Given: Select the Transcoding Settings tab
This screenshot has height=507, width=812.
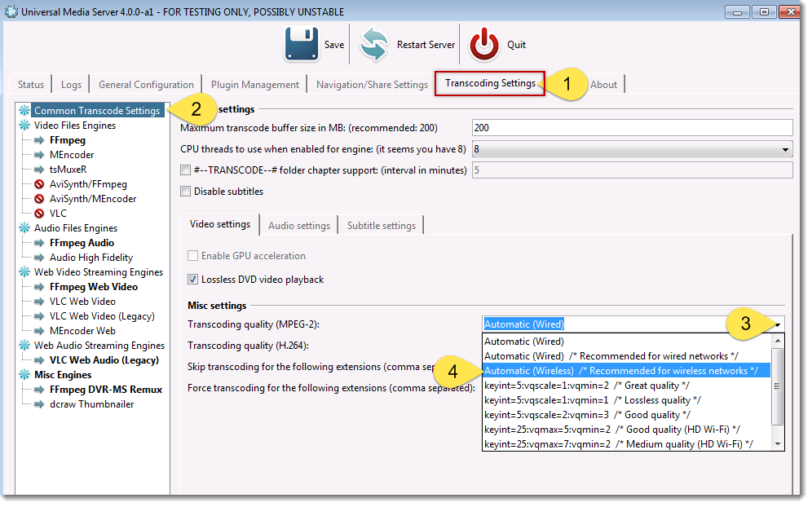Looking at the screenshot, I should pyautogui.click(x=490, y=83).
